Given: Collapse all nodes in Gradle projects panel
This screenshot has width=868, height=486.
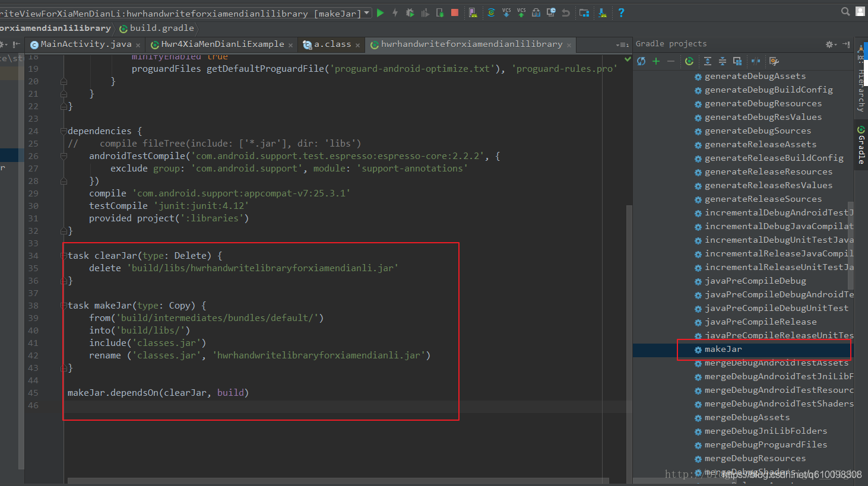Looking at the screenshot, I should (x=723, y=61).
